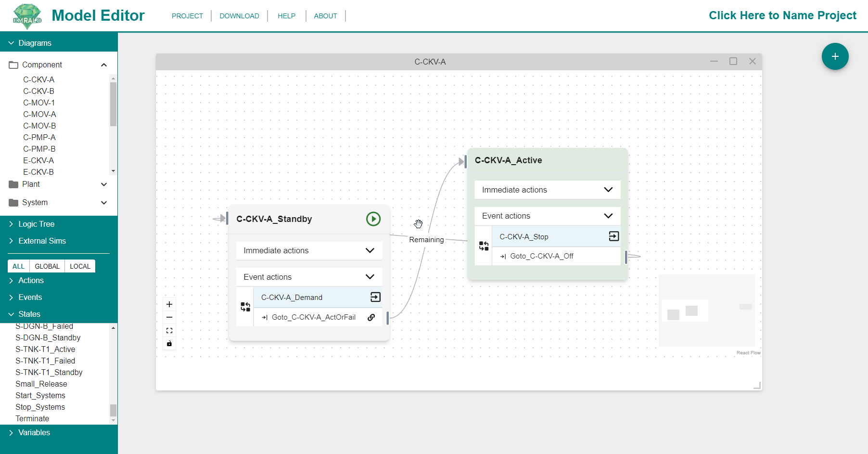Click the C-CKV-A_Active state title
Screen dimensions: 868x454
click(508, 160)
